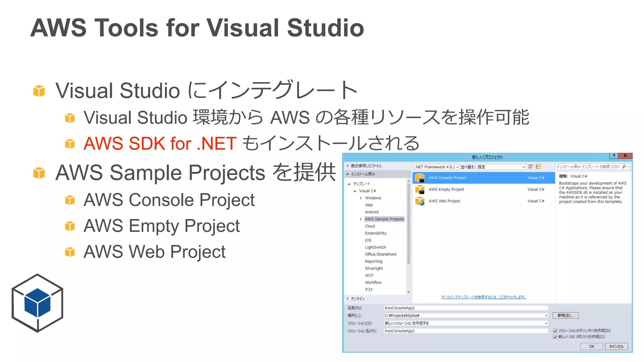Switch to medium icons list view
This screenshot has width=644, height=362.
point(538,167)
